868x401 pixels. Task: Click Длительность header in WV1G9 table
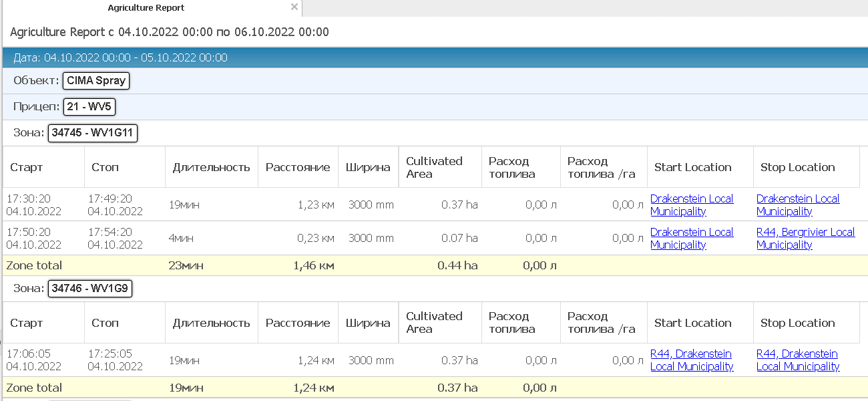click(211, 323)
